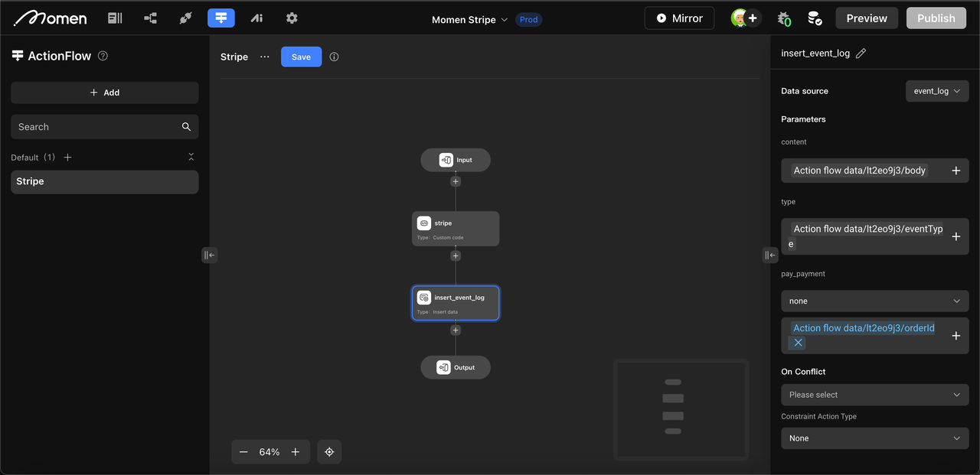Open the Momen Stripe project dropdown
Viewport: 980px width, 475px height.
(469, 19)
